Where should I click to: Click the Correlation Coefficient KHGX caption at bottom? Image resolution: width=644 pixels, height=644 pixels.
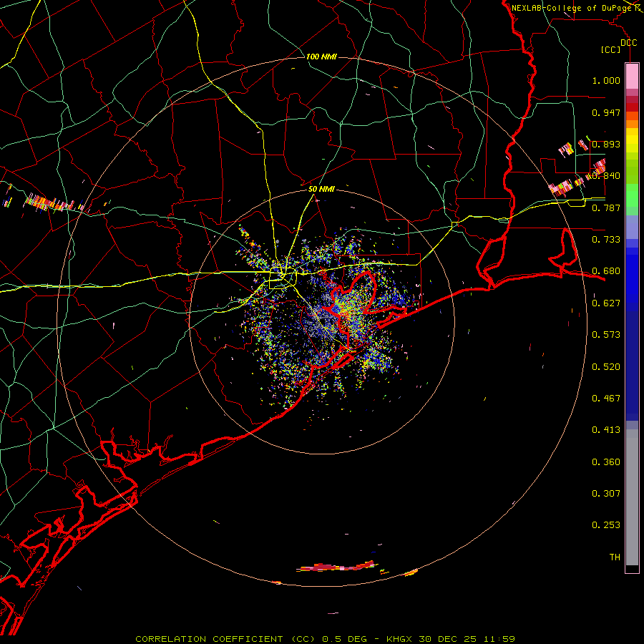[x=325, y=639]
